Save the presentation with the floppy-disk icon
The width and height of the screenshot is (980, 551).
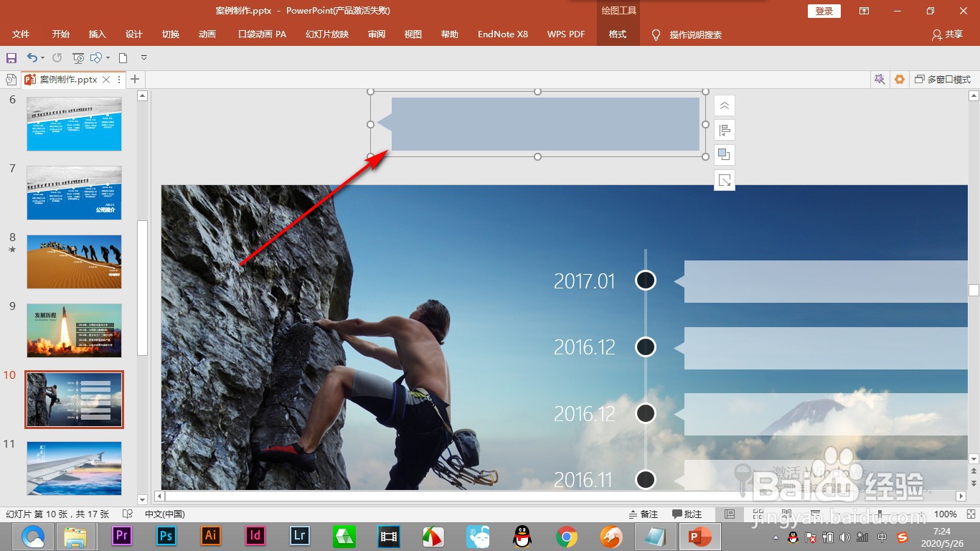coord(11,58)
